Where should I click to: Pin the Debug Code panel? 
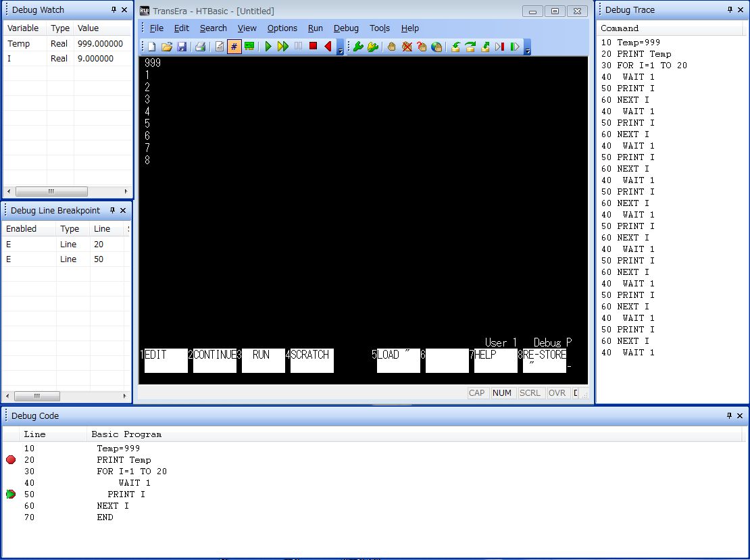(730, 415)
